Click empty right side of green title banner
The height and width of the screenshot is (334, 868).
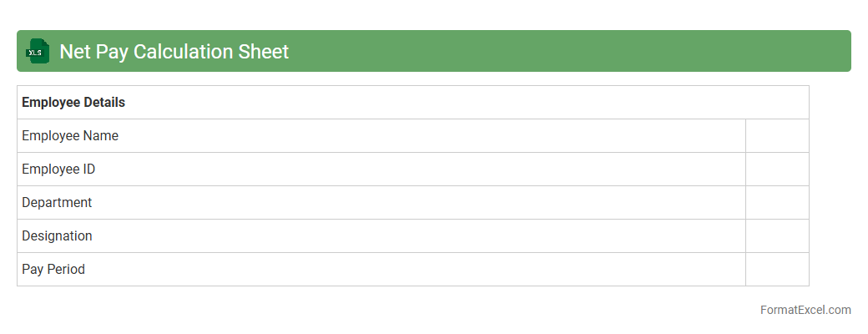coord(584,51)
